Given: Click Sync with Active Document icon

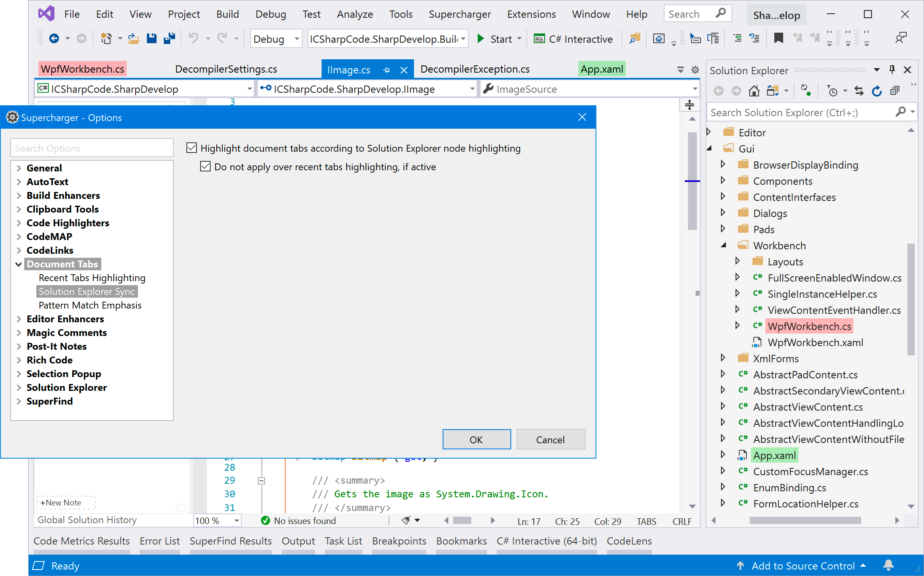Looking at the screenshot, I should [859, 91].
